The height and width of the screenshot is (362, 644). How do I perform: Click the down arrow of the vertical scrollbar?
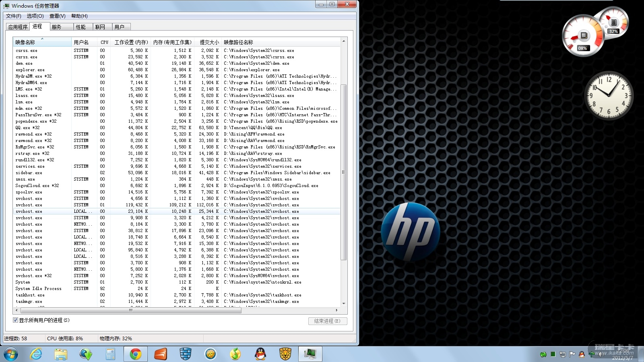pos(343,304)
